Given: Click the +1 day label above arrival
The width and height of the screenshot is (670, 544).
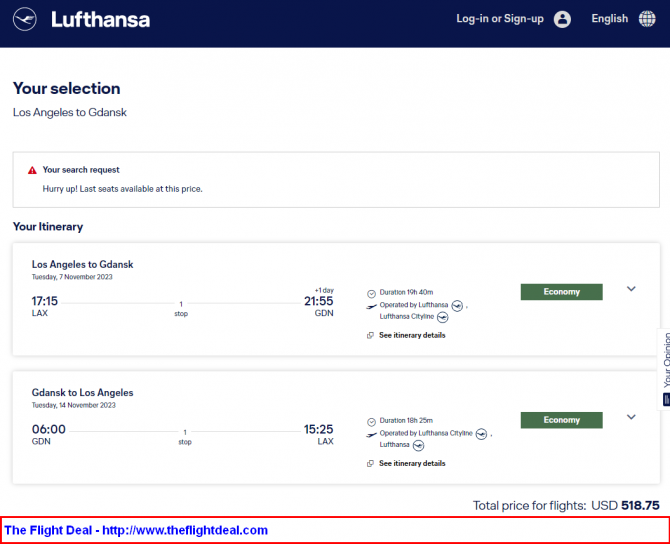Looking at the screenshot, I should (x=324, y=290).
